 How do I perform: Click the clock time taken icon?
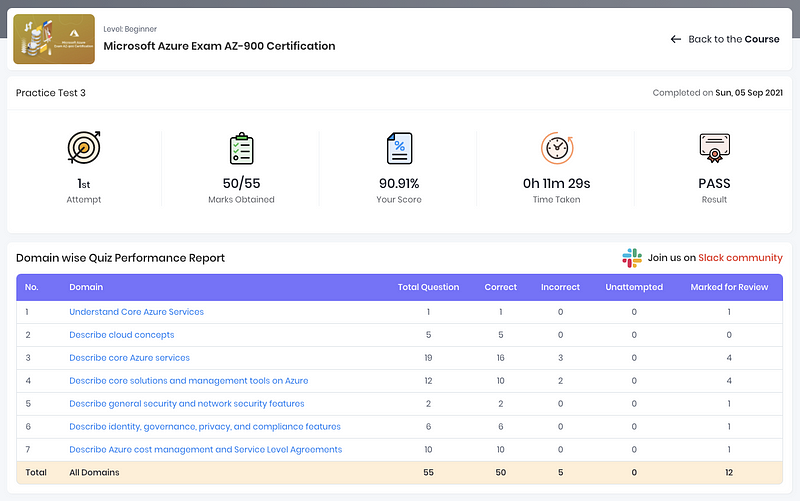pyautogui.click(x=557, y=148)
